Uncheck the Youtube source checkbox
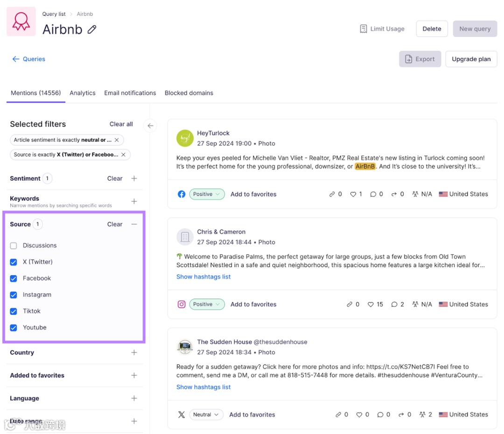Image resolution: width=504 pixels, height=434 pixels. pyautogui.click(x=14, y=328)
